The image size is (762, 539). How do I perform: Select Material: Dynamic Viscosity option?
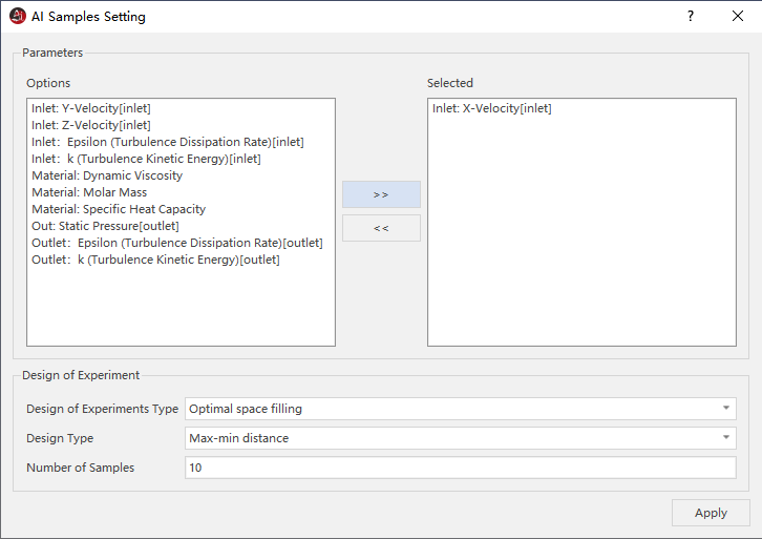[107, 175]
